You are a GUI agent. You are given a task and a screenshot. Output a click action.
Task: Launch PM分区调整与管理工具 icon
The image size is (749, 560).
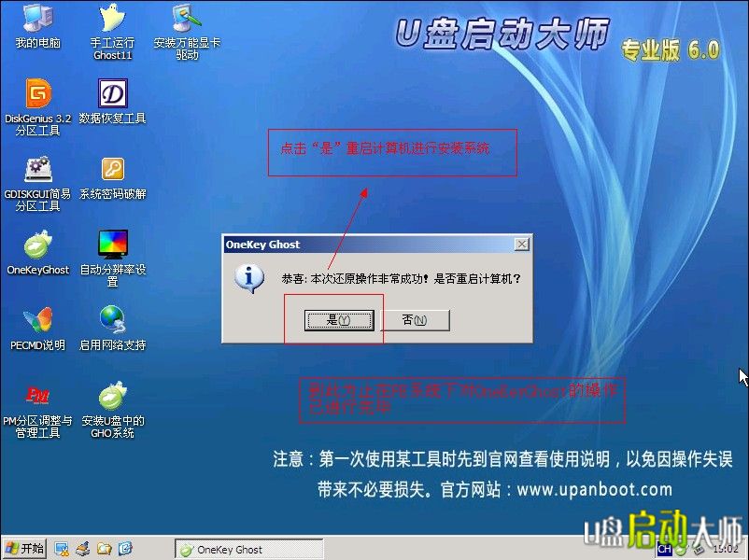pyautogui.click(x=37, y=410)
